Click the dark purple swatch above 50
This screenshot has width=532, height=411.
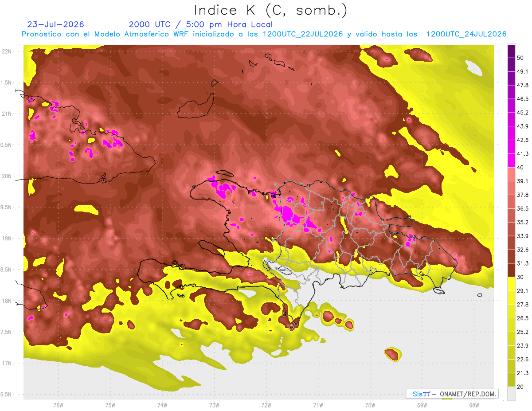pyautogui.click(x=511, y=51)
